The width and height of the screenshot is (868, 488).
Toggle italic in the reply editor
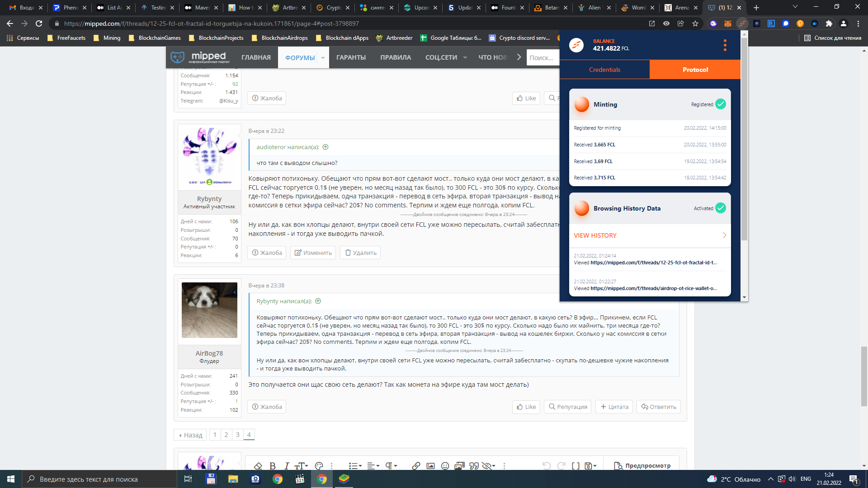point(287,466)
